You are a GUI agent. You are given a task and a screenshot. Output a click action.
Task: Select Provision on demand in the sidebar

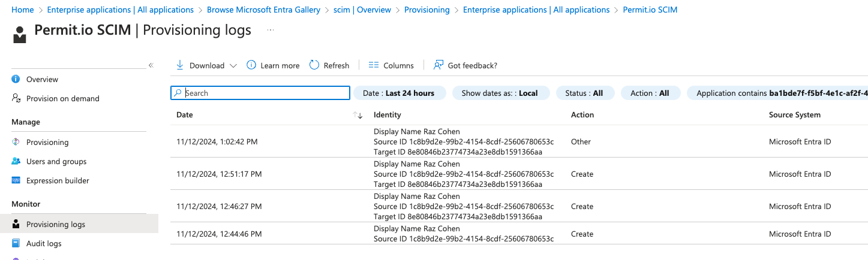(x=62, y=99)
